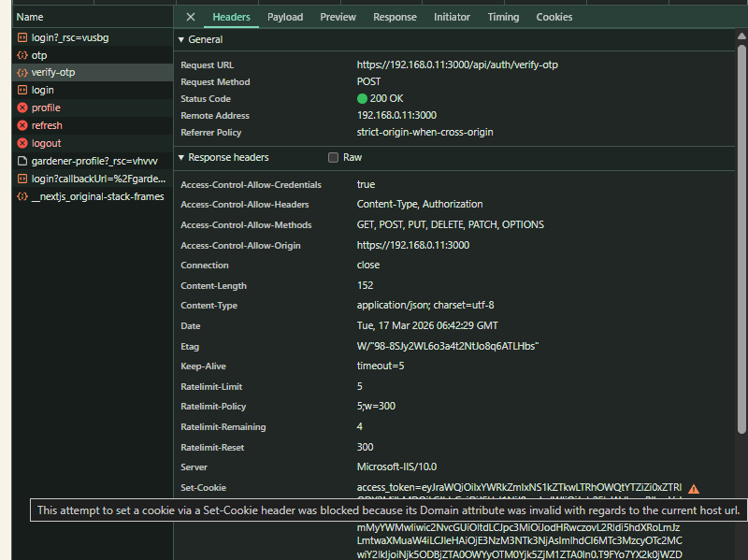Viewport: 748px width, 560px height.
Task: Click the headers panel vertical scrollbar thumb
Action: click(x=741, y=238)
